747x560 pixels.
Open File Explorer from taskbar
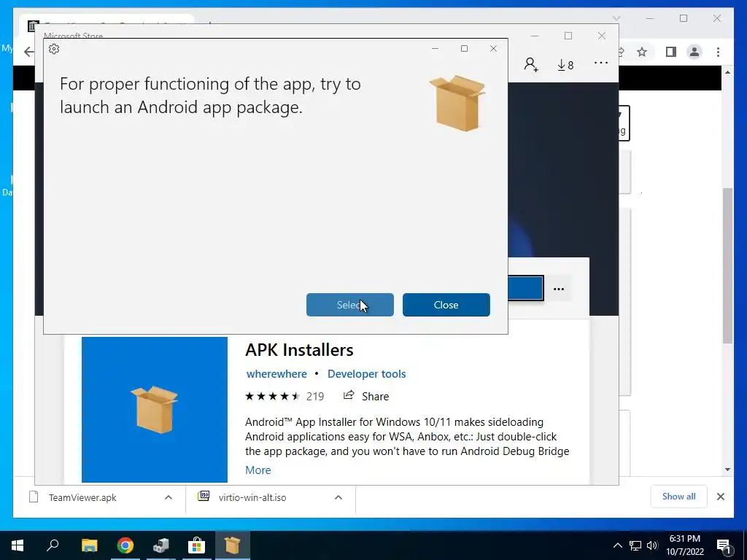tap(89, 545)
